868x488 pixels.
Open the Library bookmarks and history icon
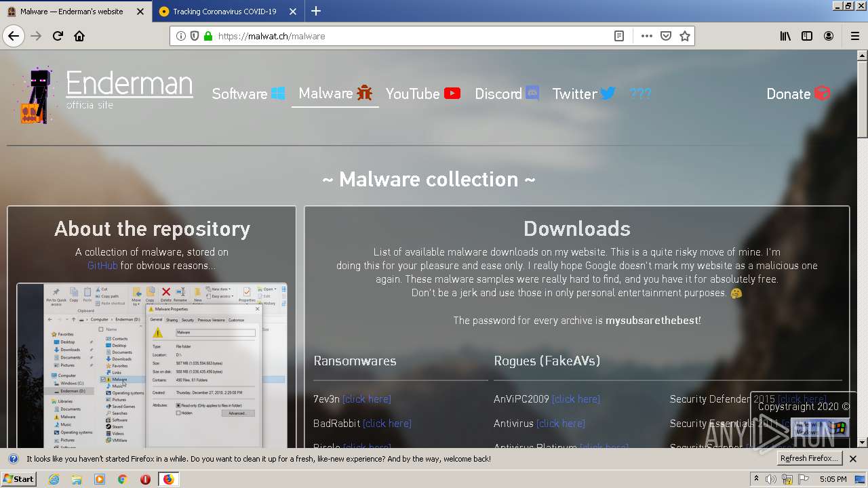click(x=785, y=36)
